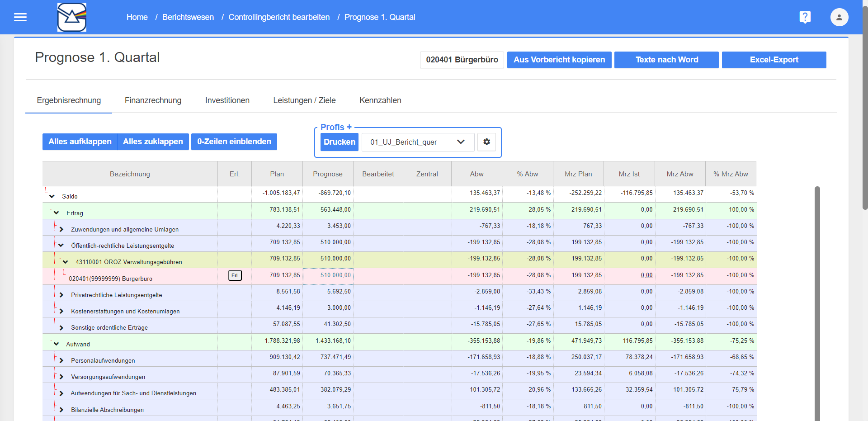Open the Kennzahlen tab

[380, 100]
